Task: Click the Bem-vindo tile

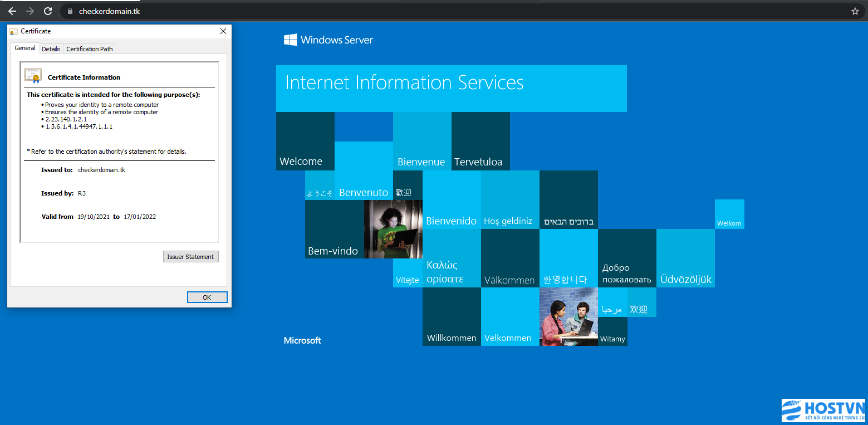Action: coord(334,229)
